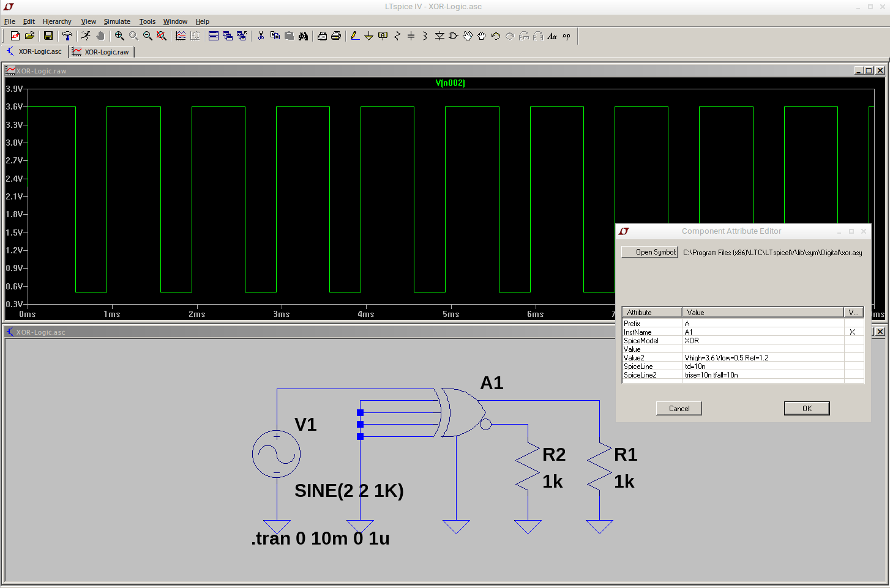Open the File menu
Screen dimensions: 890x588
[10, 21]
